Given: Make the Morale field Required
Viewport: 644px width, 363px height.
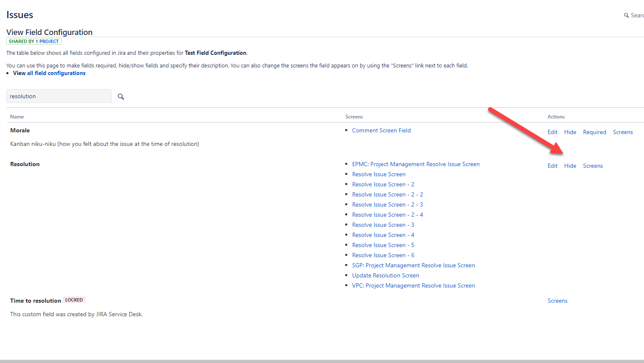Looking at the screenshot, I should [594, 132].
